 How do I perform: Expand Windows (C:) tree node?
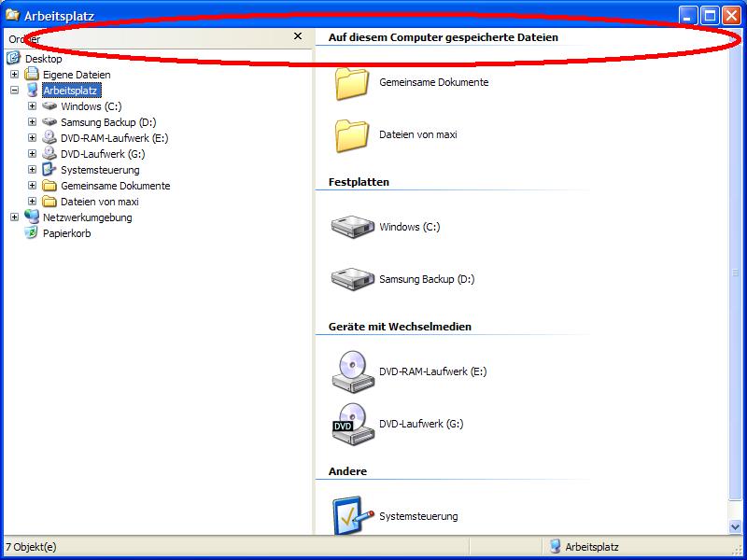(x=32, y=105)
